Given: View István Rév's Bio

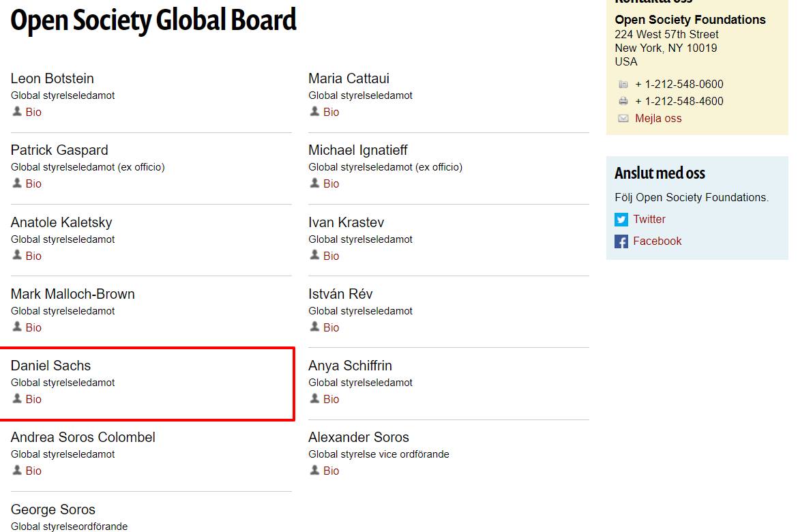Looking at the screenshot, I should pyautogui.click(x=331, y=328).
